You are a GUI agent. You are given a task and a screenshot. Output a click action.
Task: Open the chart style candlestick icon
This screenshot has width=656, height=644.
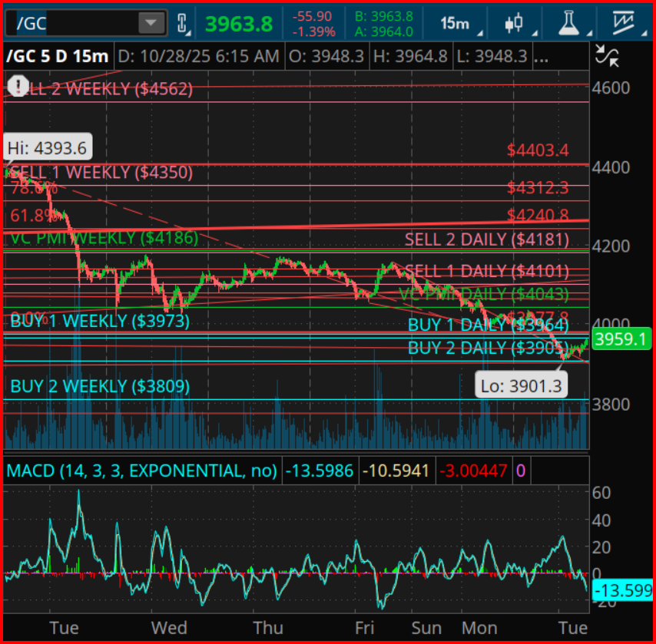(513, 22)
